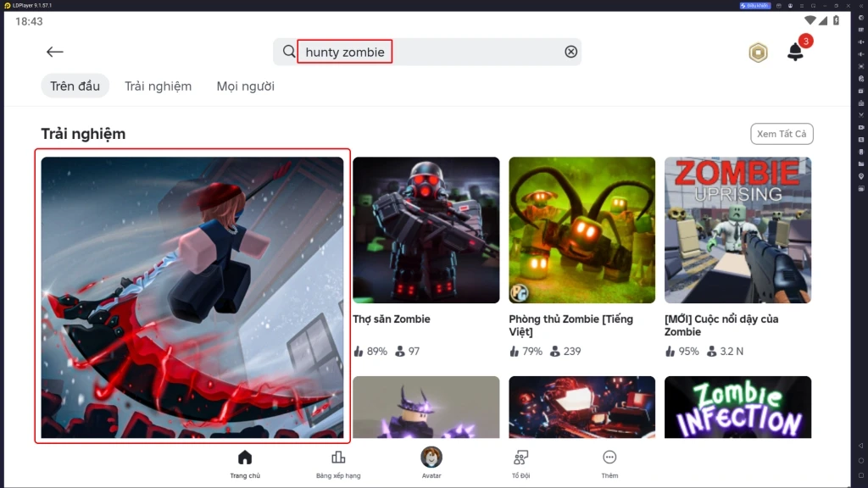Select the Trên đầu tab
868x488 pixels.
tap(75, 86)
